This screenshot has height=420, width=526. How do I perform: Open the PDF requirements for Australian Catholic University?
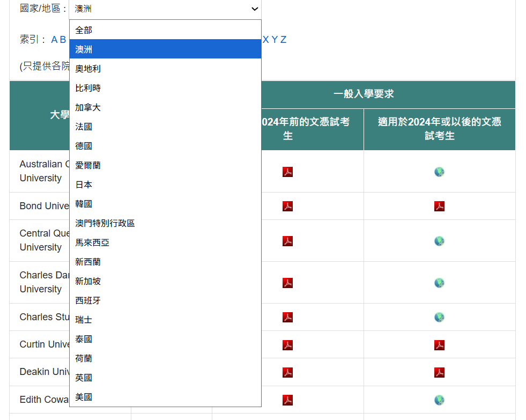287,171
